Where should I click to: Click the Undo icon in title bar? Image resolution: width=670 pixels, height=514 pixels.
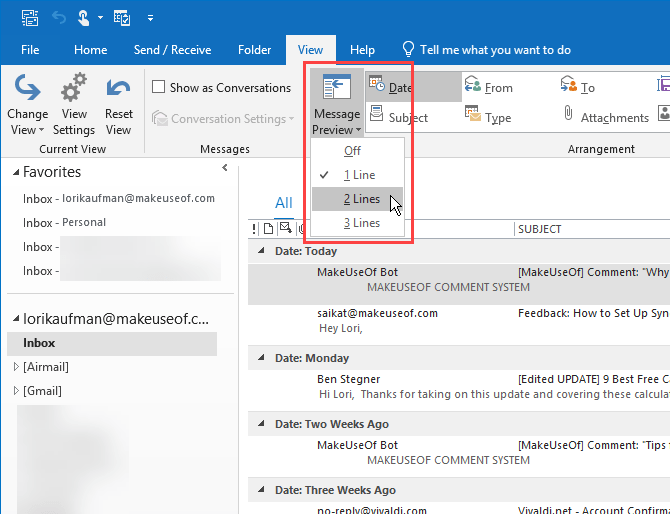coord(59,18)
